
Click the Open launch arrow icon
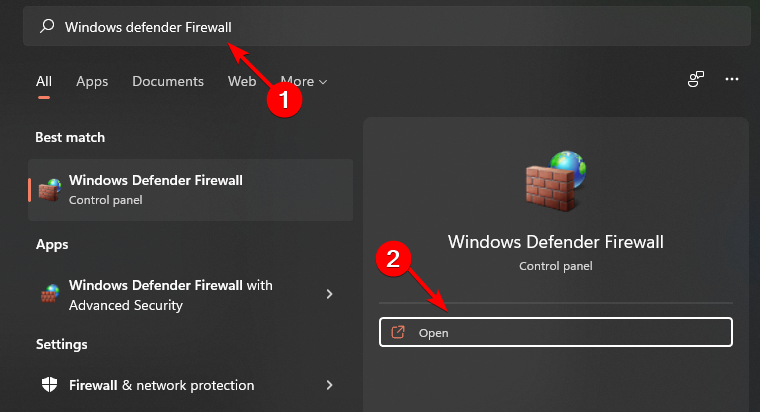click(x=398, y=333)
